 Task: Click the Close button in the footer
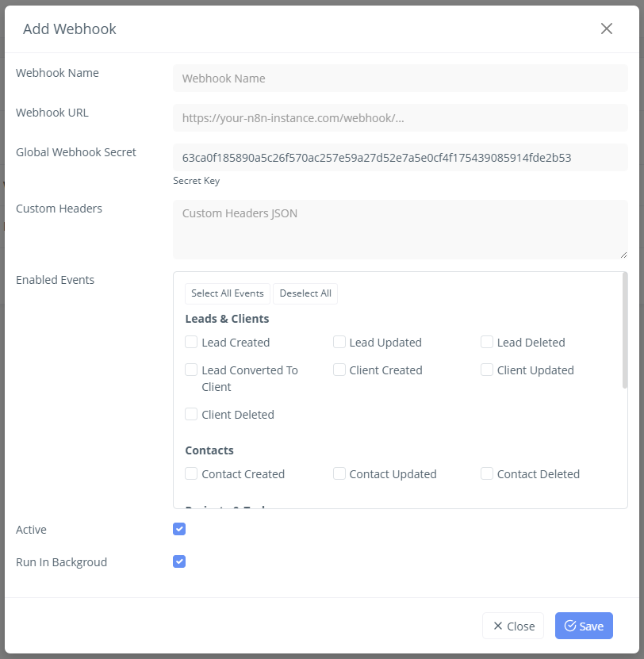513,626
